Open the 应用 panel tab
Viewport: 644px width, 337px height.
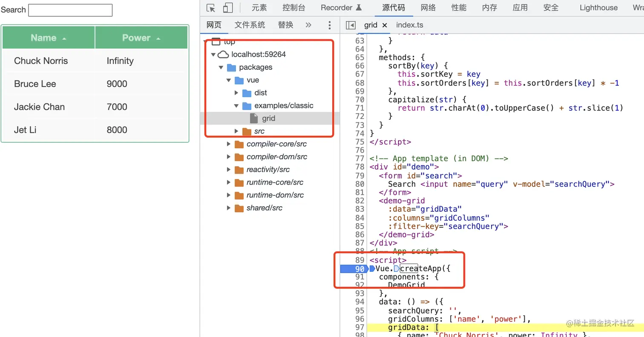point(520,8)
